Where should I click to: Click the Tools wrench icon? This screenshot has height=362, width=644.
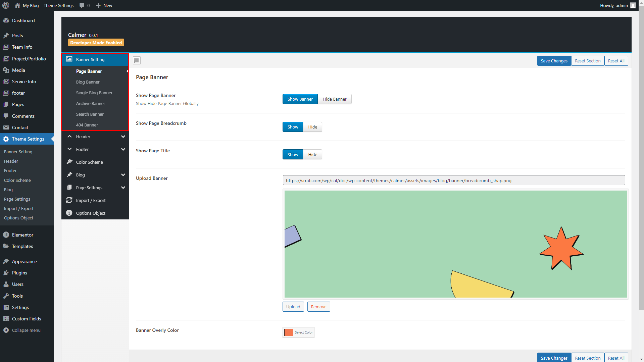click(x=6, y=296)
